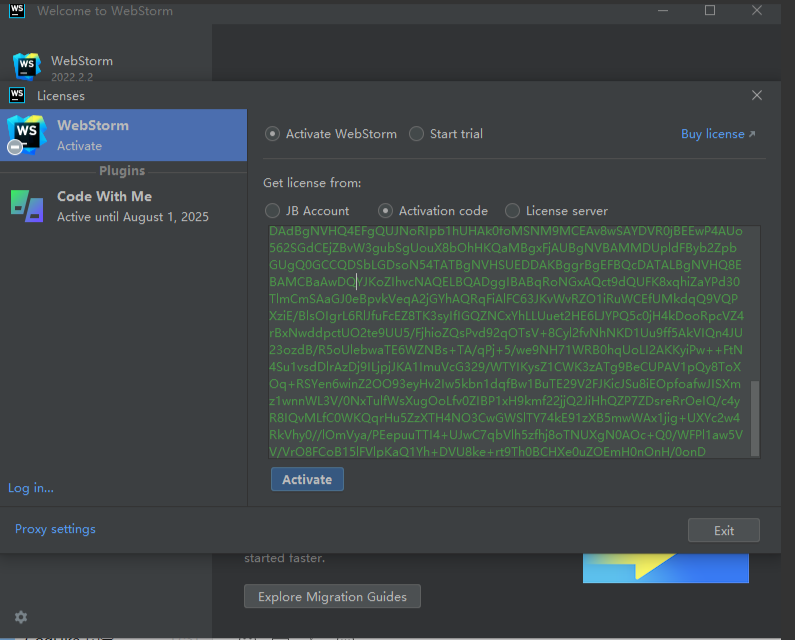Select WebStorm in the licenses list
The height and width of the screenshot is (640, 795).
click(123, 135)
